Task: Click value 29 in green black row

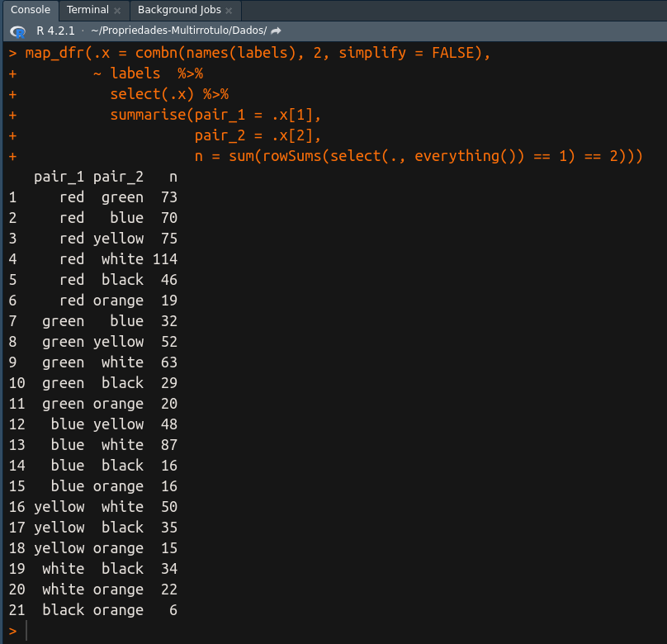Action: [169, 383]
